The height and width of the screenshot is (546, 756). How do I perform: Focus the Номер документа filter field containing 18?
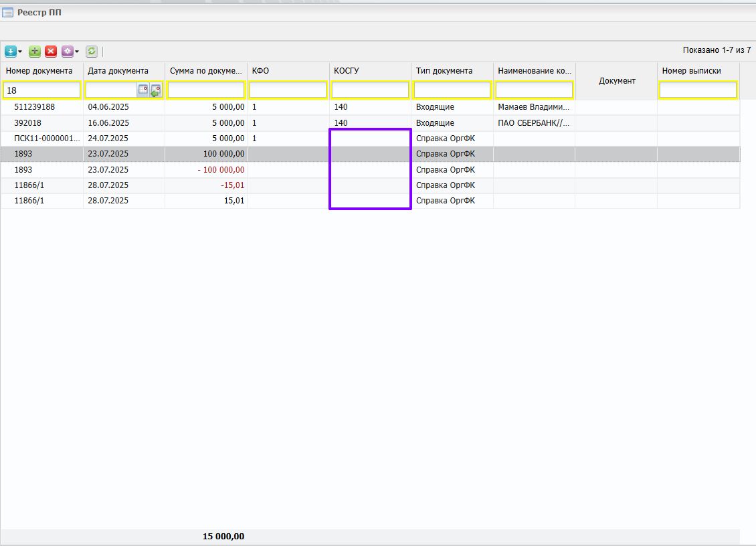[42, 90]
